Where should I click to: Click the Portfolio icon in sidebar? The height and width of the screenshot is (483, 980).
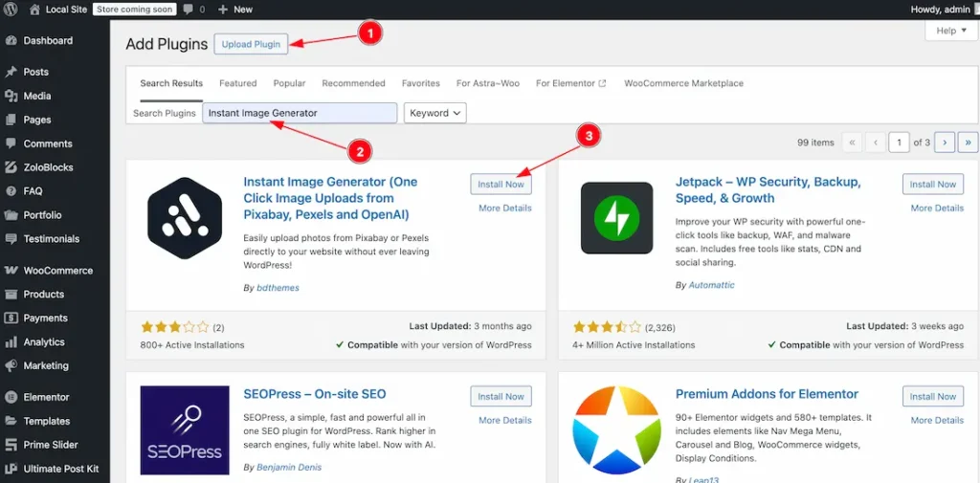pyautogui.click(x=11, y=215)
